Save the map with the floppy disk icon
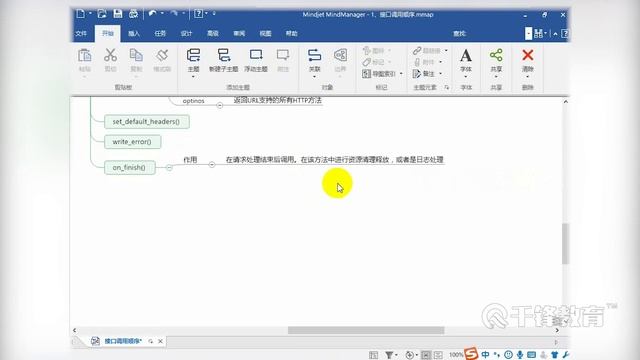Screen dimensions: 640x360 118,14
